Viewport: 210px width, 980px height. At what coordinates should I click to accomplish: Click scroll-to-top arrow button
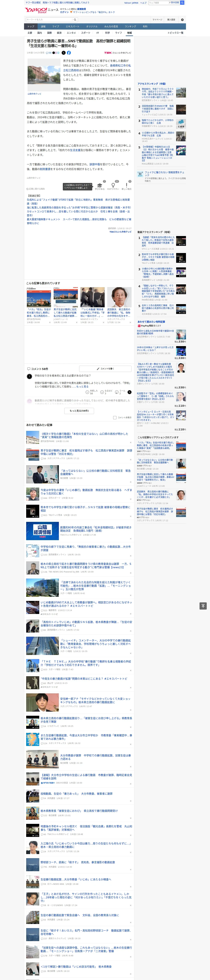point(203,606)
